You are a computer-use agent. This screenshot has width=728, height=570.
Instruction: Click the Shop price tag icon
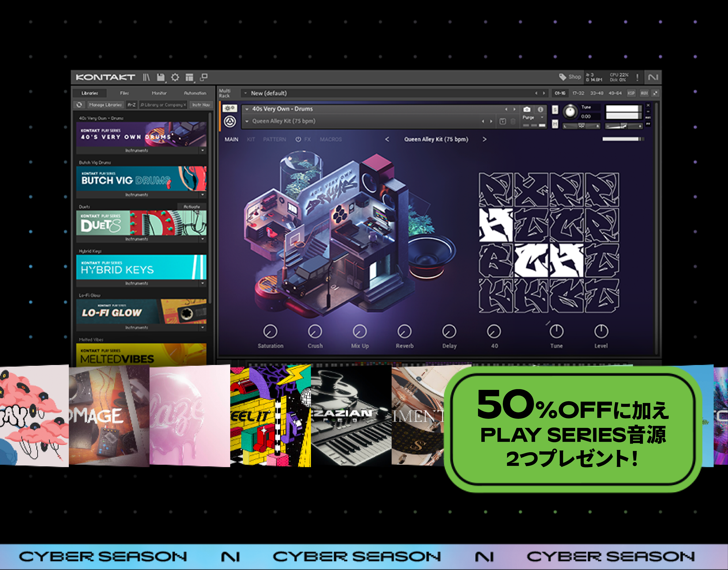[x=563, y=77]
